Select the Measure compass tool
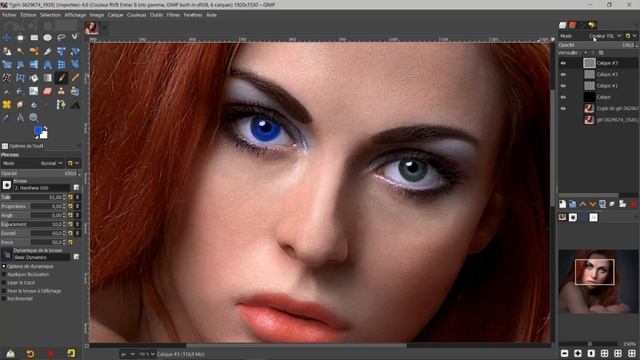 pos(20,118)
